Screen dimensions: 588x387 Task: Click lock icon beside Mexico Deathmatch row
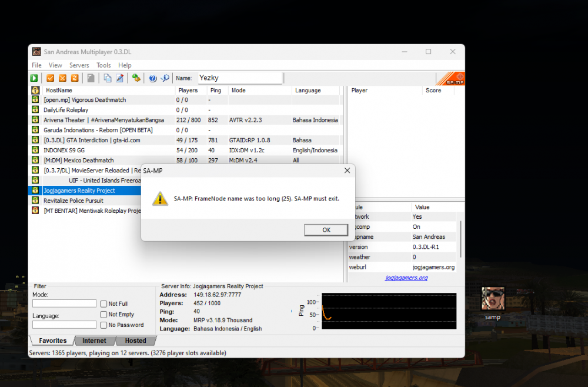point(35,160)
